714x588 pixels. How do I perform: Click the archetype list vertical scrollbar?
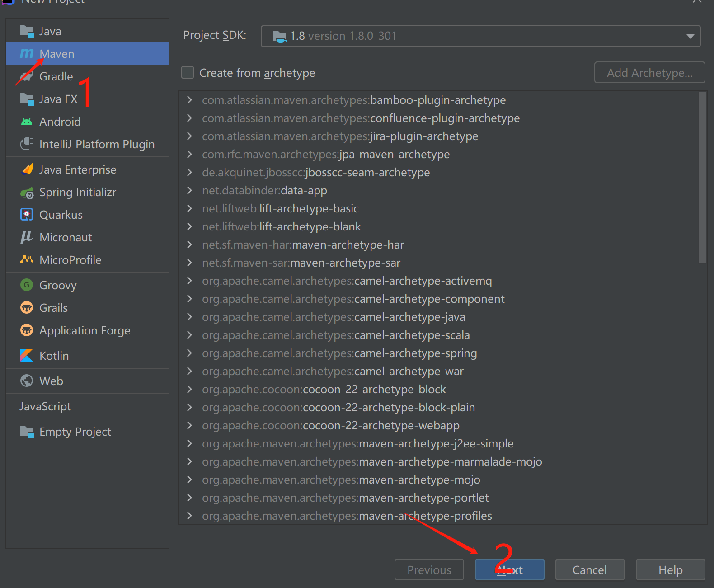[702, 177]
